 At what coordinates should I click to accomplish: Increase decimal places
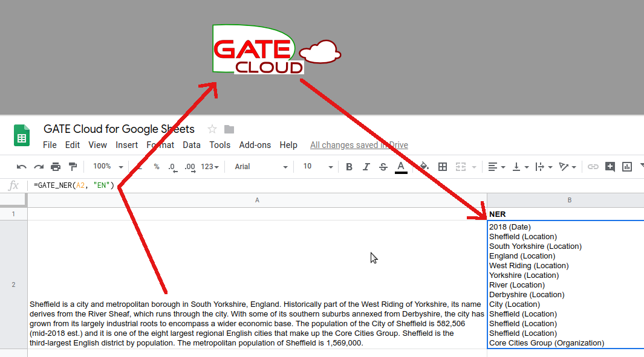pyautogui.click(x=190, y=167)
